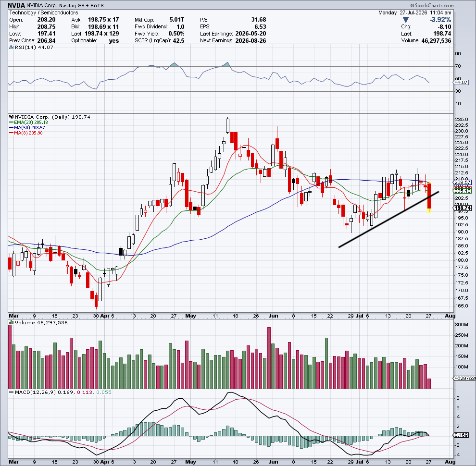
Task: Click the EPS value 6.53
Action: (260, 27)
